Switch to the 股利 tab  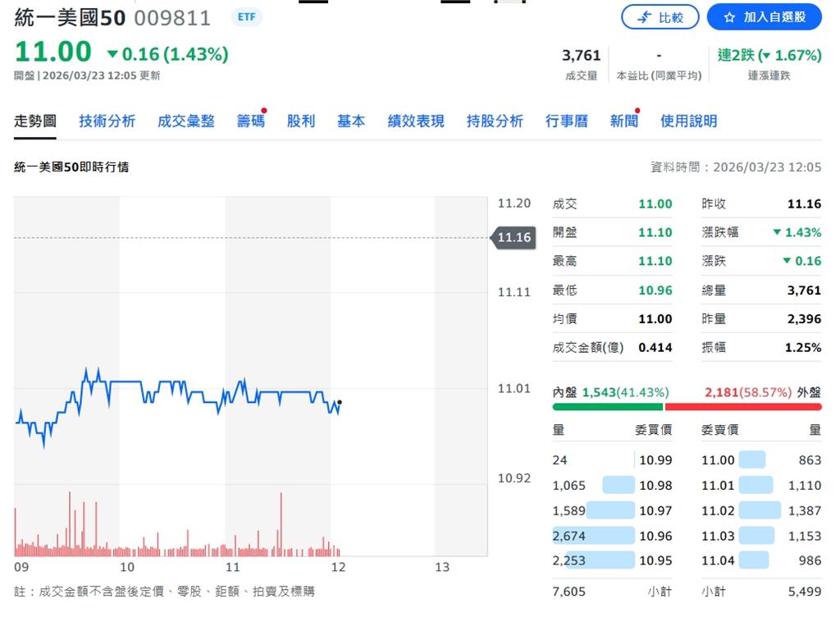point(301,120)
